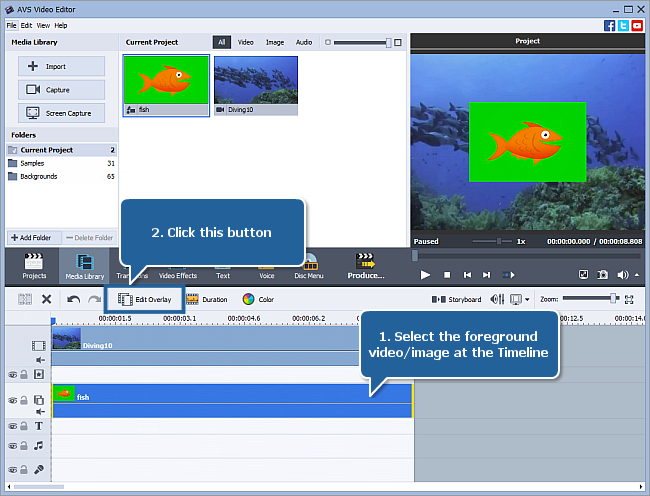The image size is (650, 496).
Task: Select the Current Project folder
Action: 61,150
